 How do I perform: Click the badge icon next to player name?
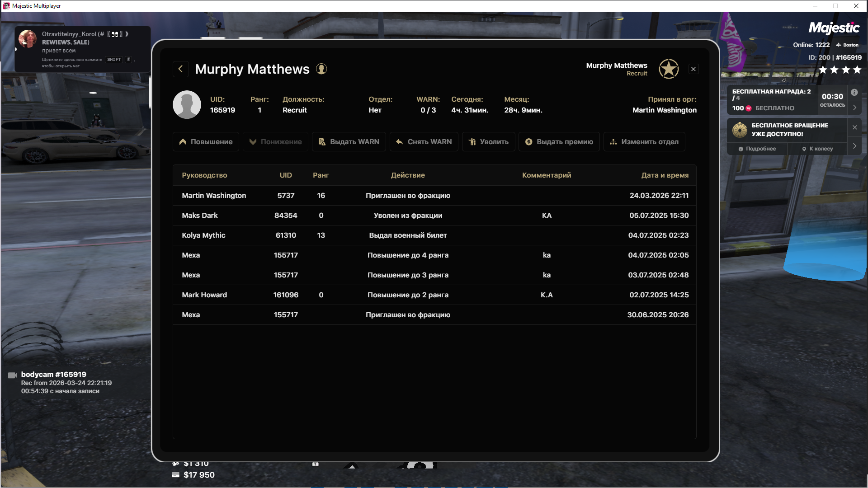[321, 69]
